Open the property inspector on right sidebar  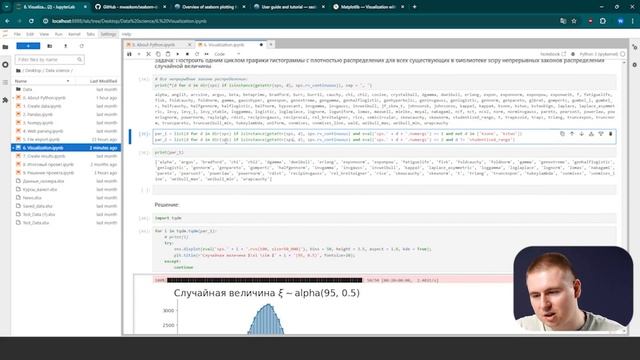point(635,47)
